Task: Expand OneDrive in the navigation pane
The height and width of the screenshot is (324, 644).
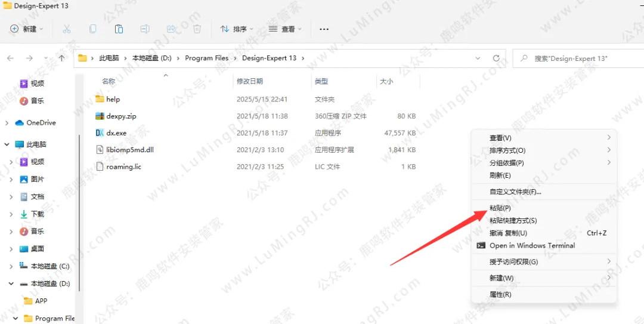Action: (7, 122)
